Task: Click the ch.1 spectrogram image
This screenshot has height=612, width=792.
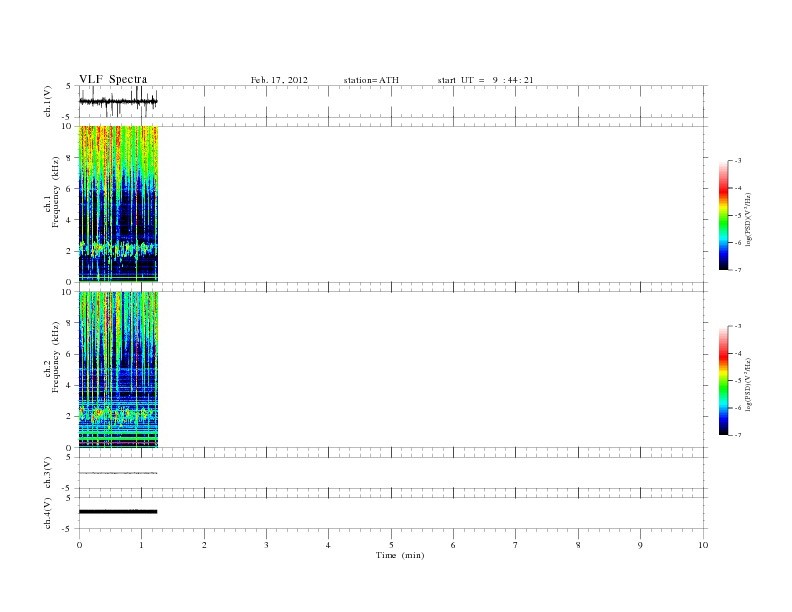Action: (119, 203)
